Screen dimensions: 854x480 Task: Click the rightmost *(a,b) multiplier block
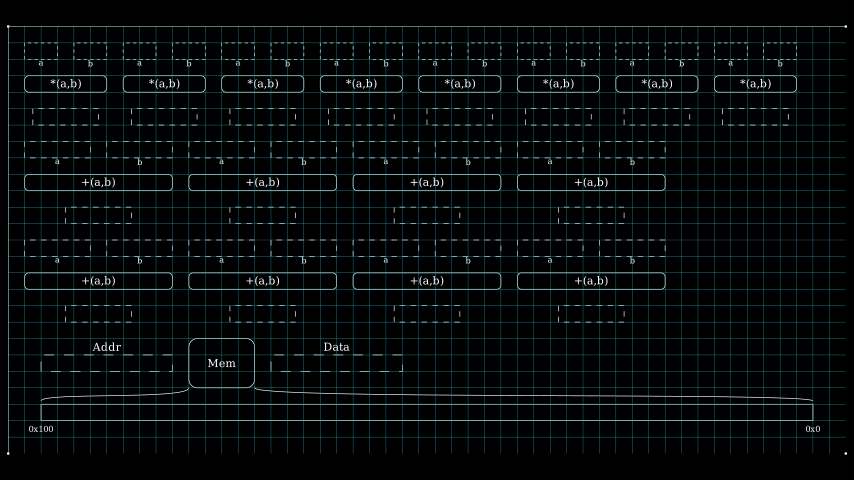click(x=755, y=84)
